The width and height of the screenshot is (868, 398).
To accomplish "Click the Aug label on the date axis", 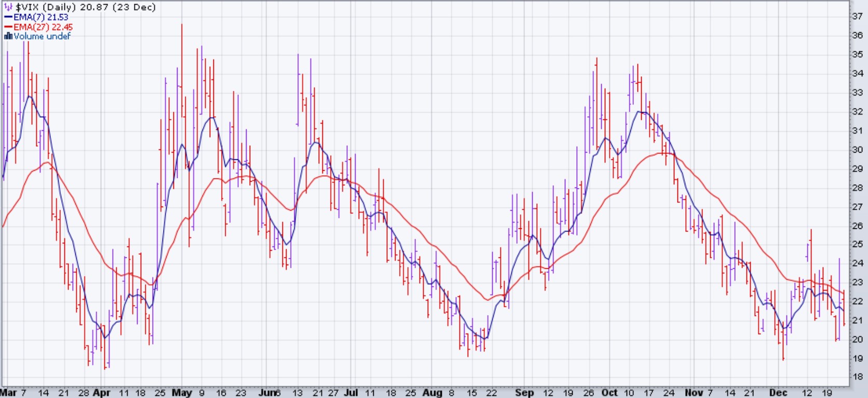I will tap(432, 393).
